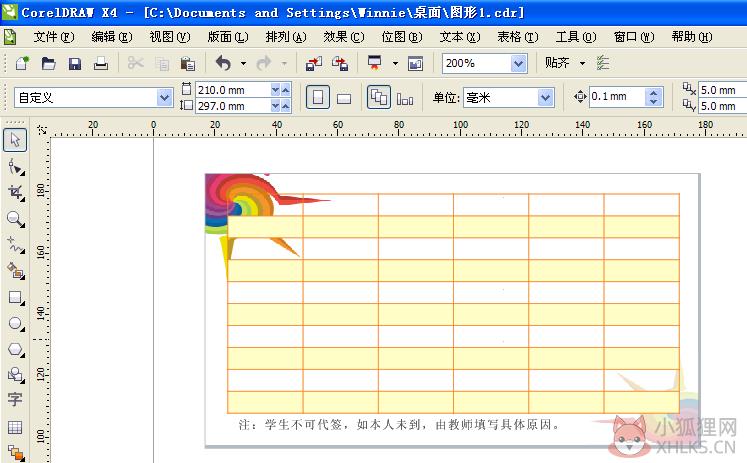The height and width of the screenshot is (463, 747).
Task: Expand the undo history dropdown
Action: pos(243,63)
